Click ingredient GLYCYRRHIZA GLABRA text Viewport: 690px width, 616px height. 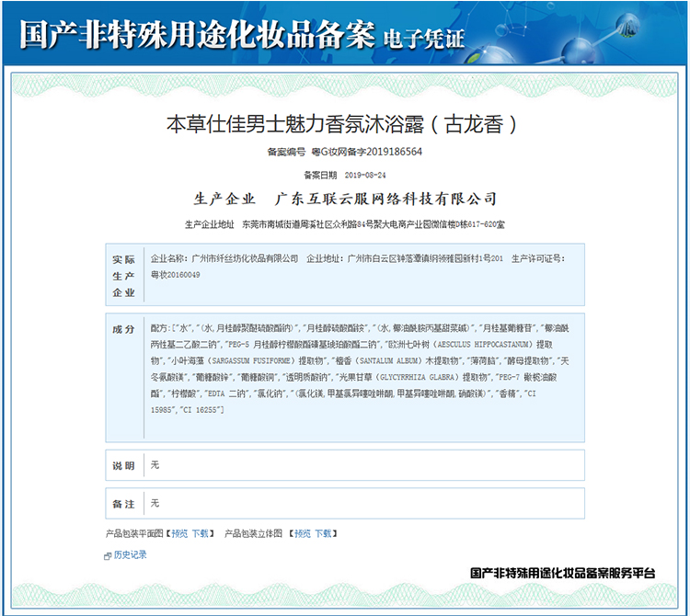pos(416,377)
